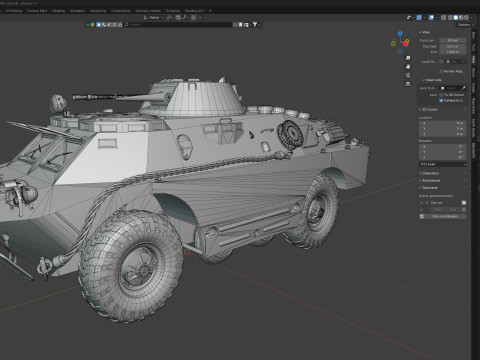Click the Lock to Object field

click(x=453, y=88)
